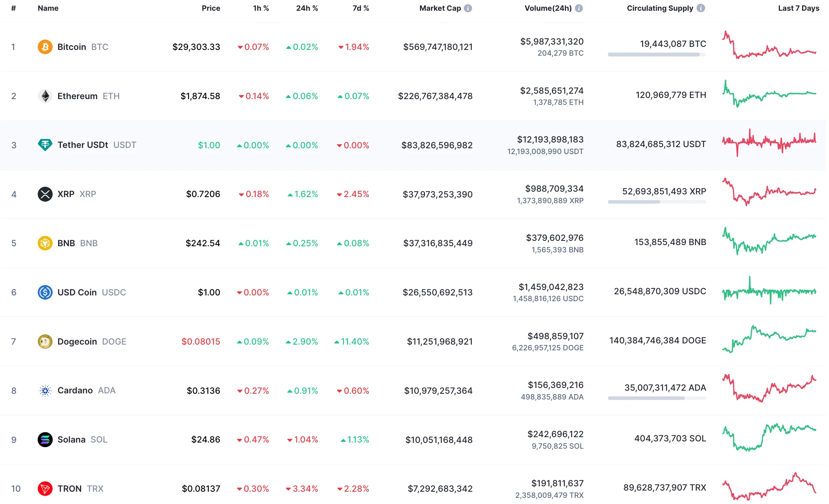
Task: Click the Cardano ADA logo
Action: [45, 390]
